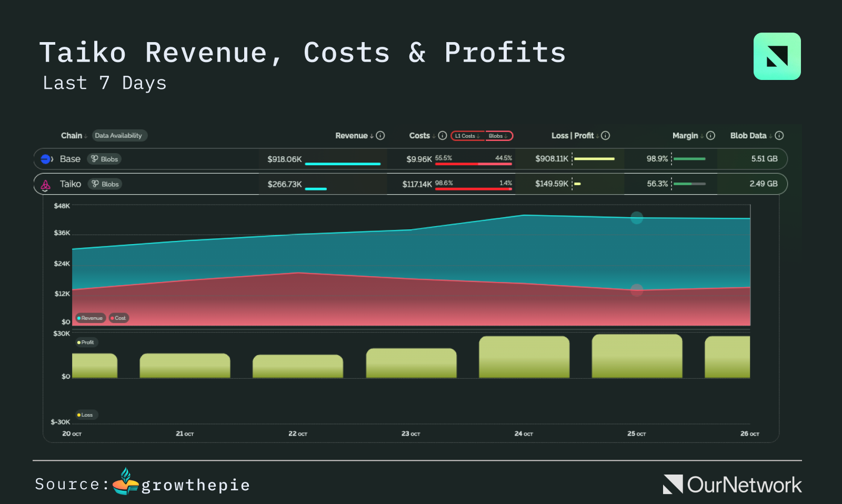Select the Base chain name
This screenshot has width=842, height=504.
tap(70, 159)
